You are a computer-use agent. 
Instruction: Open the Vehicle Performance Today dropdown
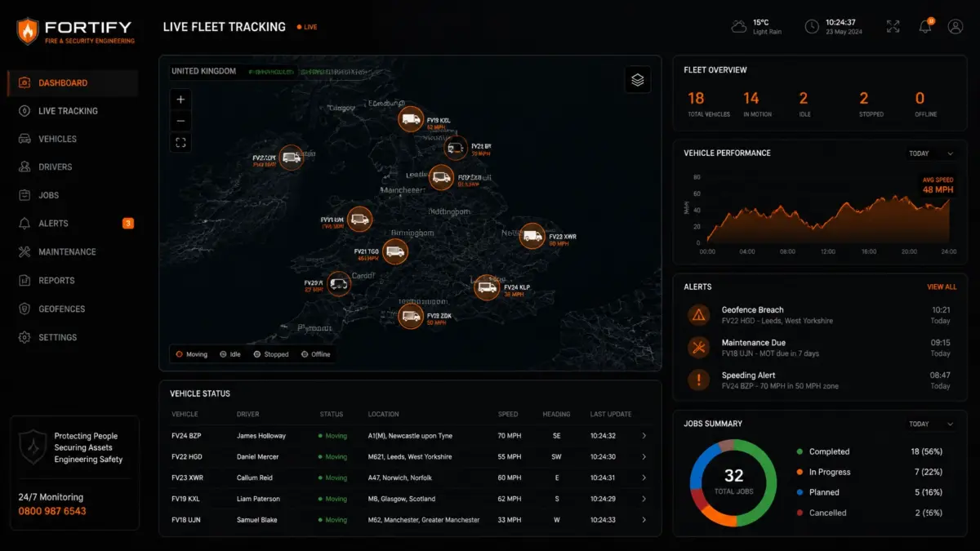931,153
